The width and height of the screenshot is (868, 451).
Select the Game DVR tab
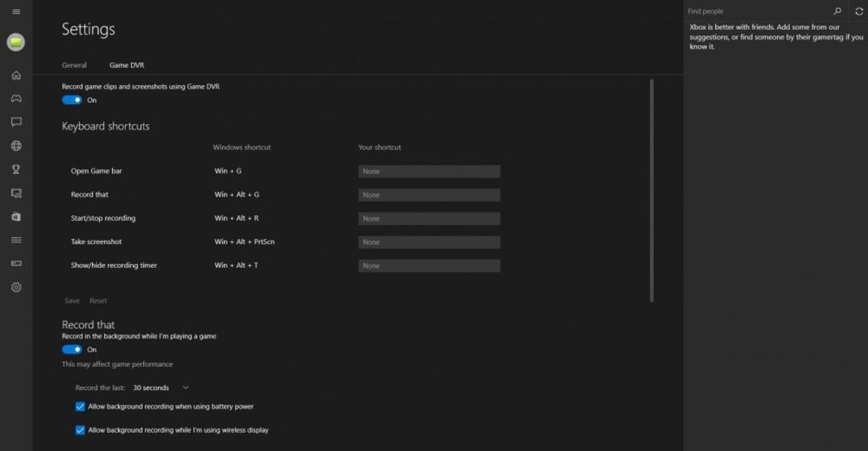pyautogui.click(x=127, y=64)
